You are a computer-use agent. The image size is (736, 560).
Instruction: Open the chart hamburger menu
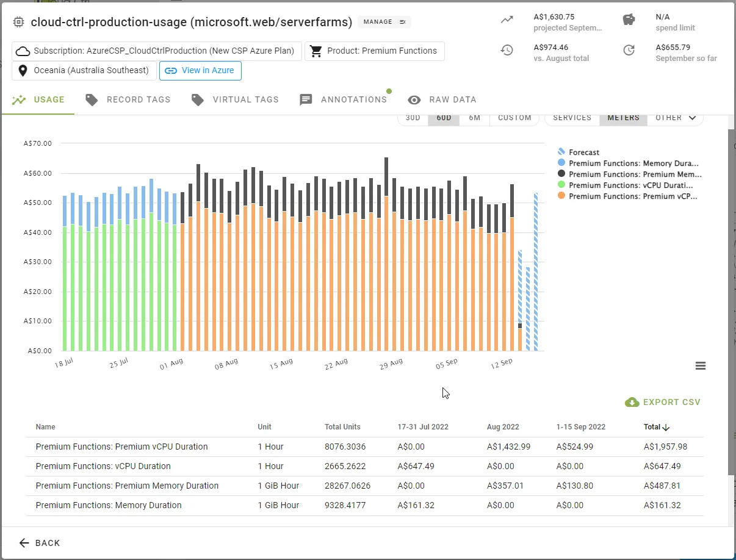click(700, 366)
